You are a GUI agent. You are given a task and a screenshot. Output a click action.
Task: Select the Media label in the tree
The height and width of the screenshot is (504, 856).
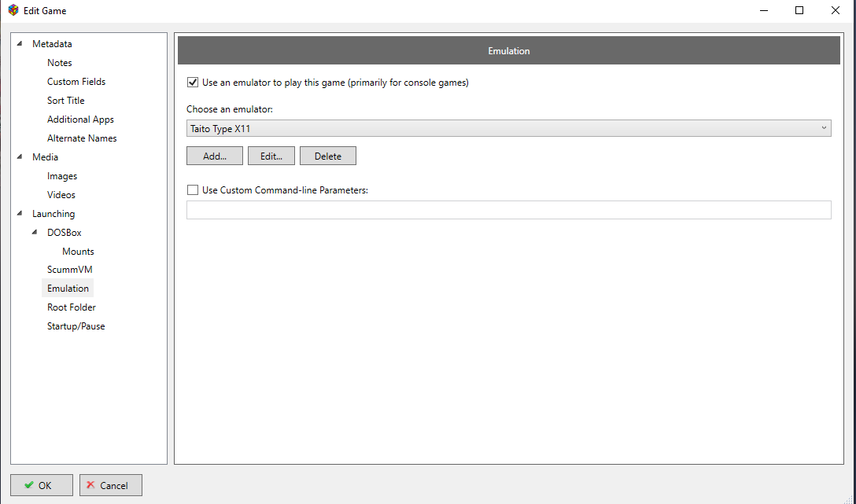click(x=45, y=156)
